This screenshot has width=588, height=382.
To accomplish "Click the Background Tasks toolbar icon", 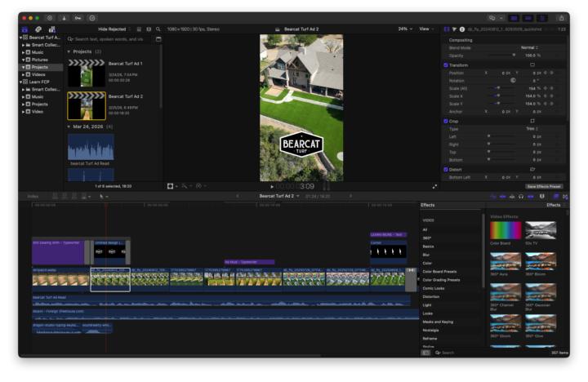I will (x=91, y=18).
